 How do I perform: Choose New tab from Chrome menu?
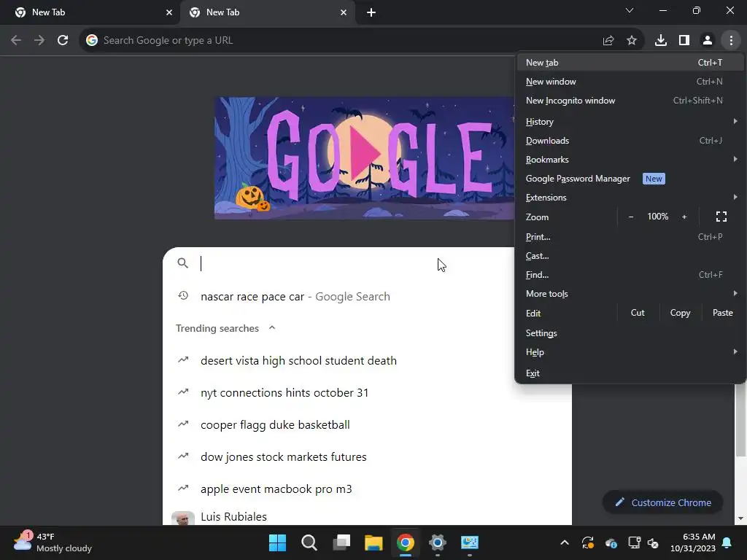[630, 63]
